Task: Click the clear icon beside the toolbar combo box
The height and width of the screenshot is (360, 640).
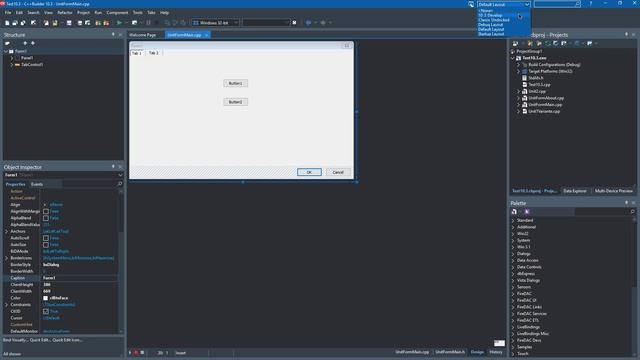Action: (294, 23)
